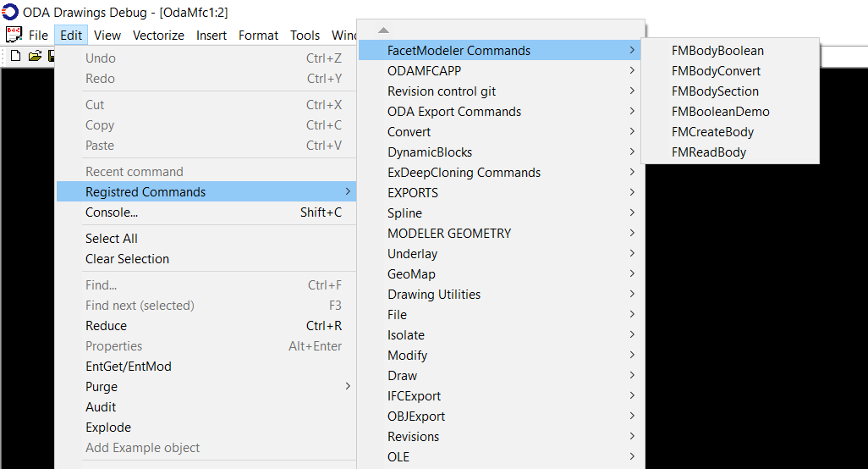Screen dimensions: 868x469
Task: Open the View menu
Action: 107,36
